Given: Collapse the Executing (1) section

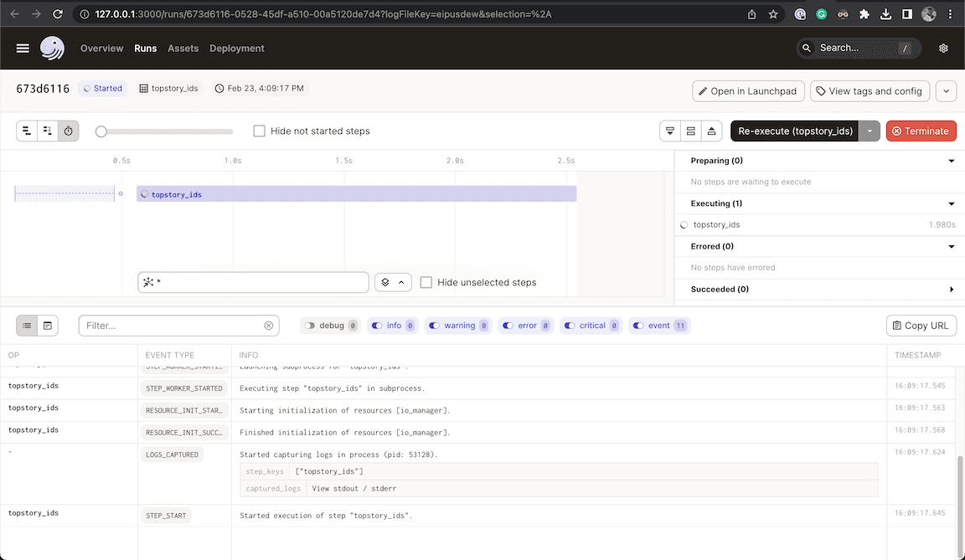Looking at the screenshot, I should coord(951,203).
